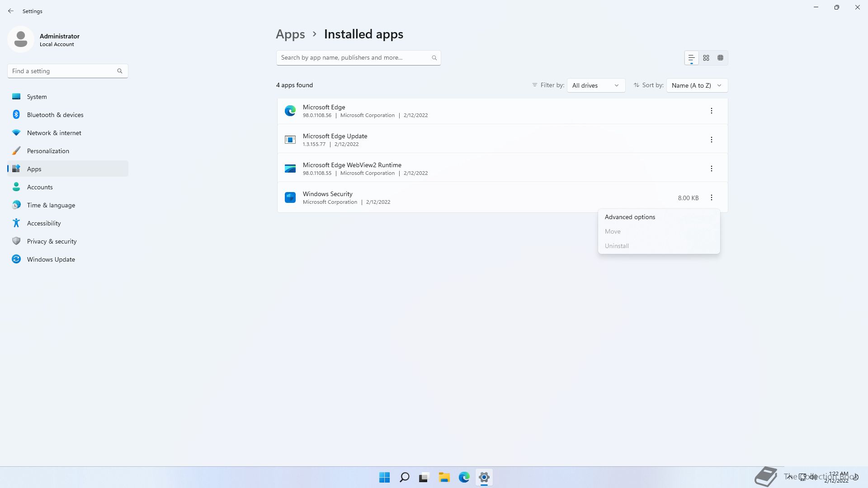Close the Settings window
The image size is (868, 488).
[858, 7]
